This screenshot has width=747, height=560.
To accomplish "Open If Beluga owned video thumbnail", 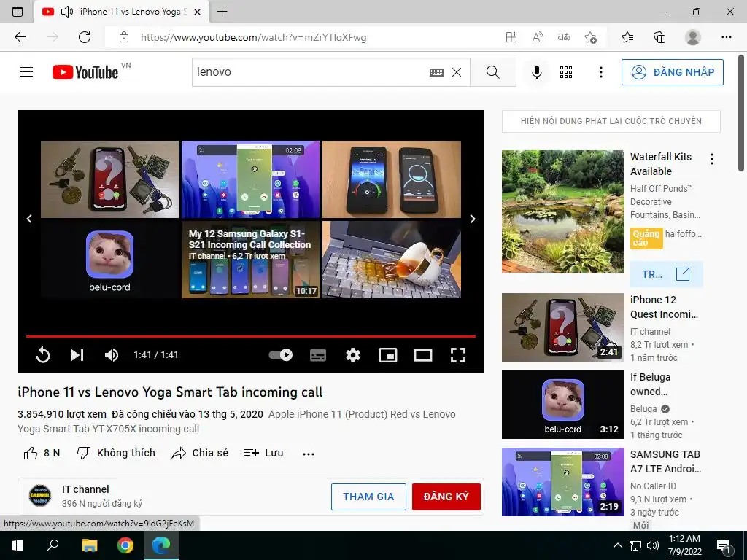I will point(562,404).
